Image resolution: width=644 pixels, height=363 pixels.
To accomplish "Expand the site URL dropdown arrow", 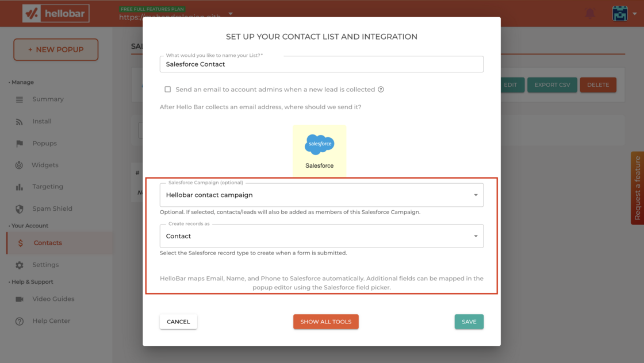I will [231, 14].
